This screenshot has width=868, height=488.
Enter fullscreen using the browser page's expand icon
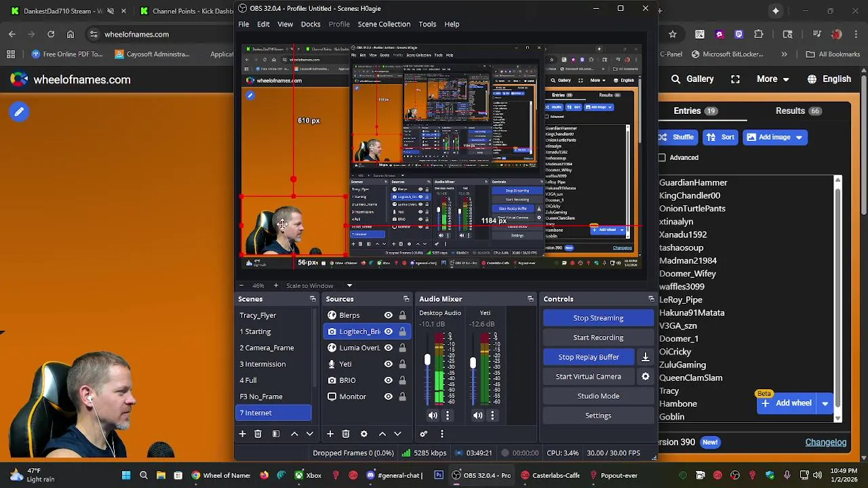click(x=735, y=79)
